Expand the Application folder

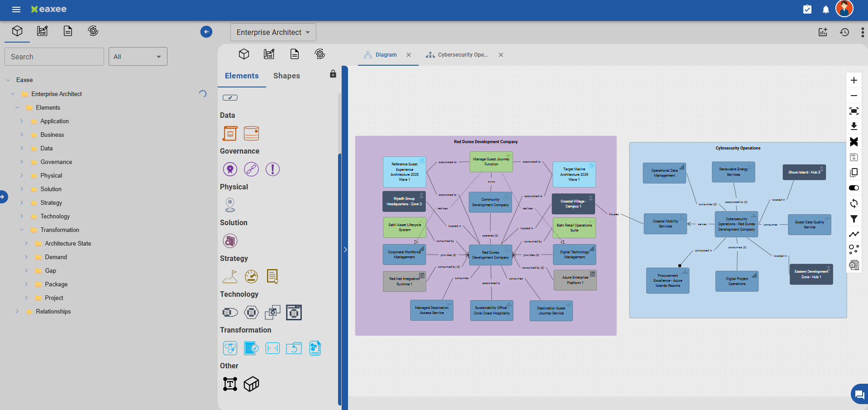22,121
